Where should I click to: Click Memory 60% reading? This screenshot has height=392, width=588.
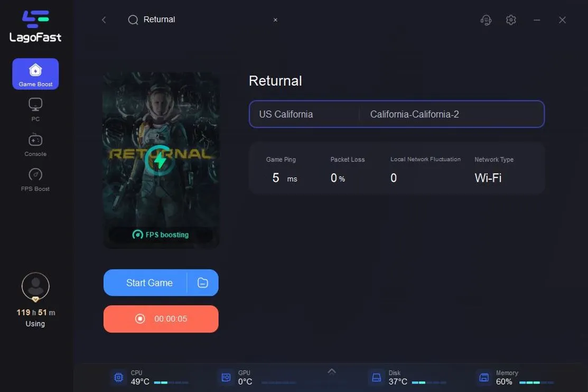504,382
